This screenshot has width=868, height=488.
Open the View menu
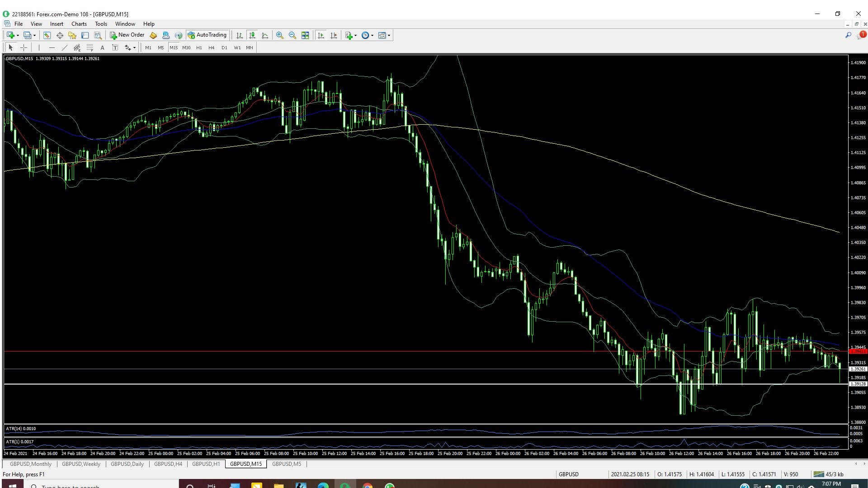pyautogui.click(x=36, y=24)
